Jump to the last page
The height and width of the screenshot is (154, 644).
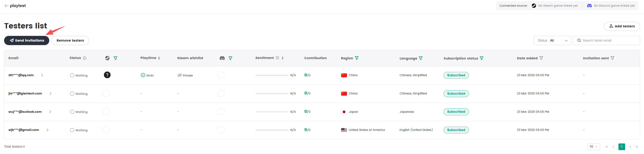pos(637,147)
